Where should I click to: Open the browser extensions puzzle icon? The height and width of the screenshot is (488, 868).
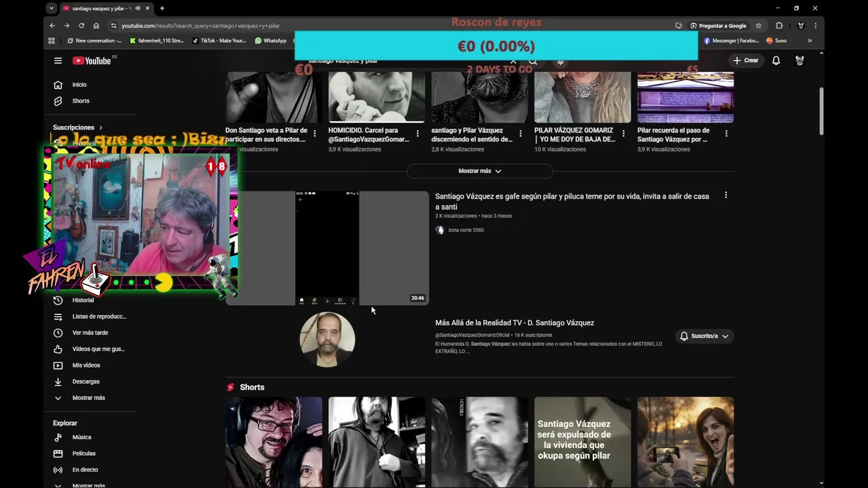(779, 26)
